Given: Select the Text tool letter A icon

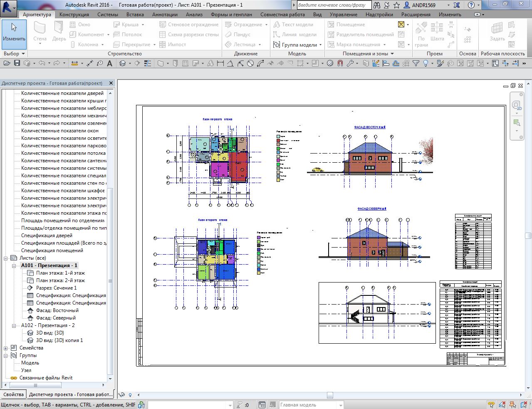Looking at the screenshot, I should (110, 63).
